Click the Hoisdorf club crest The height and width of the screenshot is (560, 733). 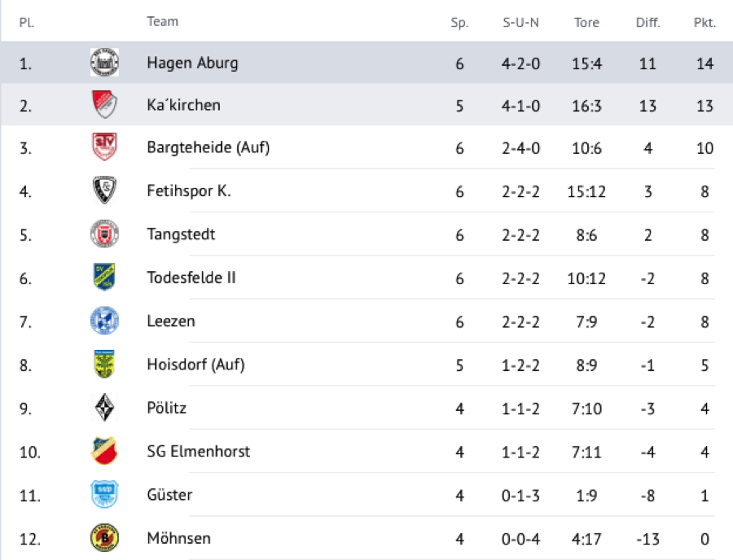click(x=104, y=364)
